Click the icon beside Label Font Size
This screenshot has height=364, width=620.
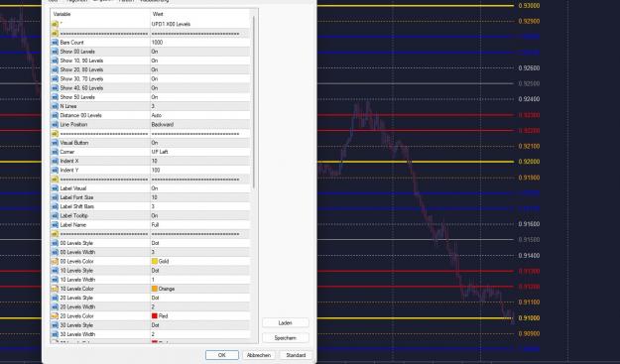click(55, 197)
